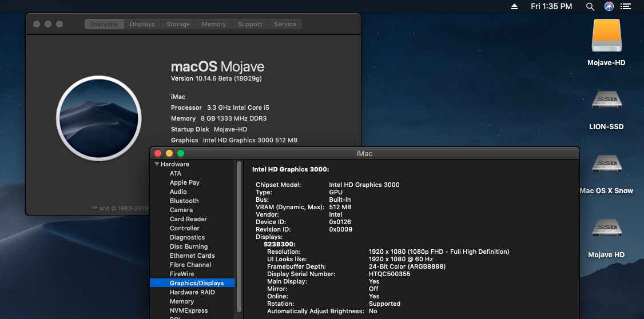Select Graphics/Displays in the sidebar
This screenshot has width=644, height=319.
click(x=192, y=283)
